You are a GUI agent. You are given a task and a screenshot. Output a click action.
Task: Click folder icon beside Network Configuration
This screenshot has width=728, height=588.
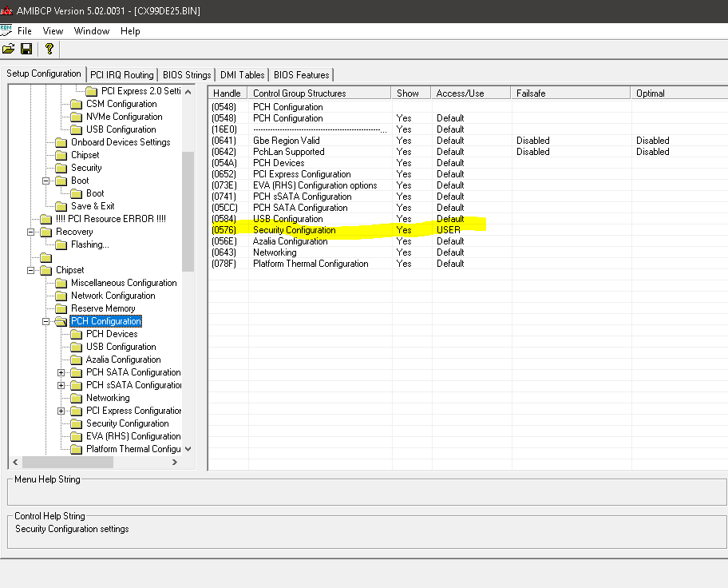tap(61, 296)
